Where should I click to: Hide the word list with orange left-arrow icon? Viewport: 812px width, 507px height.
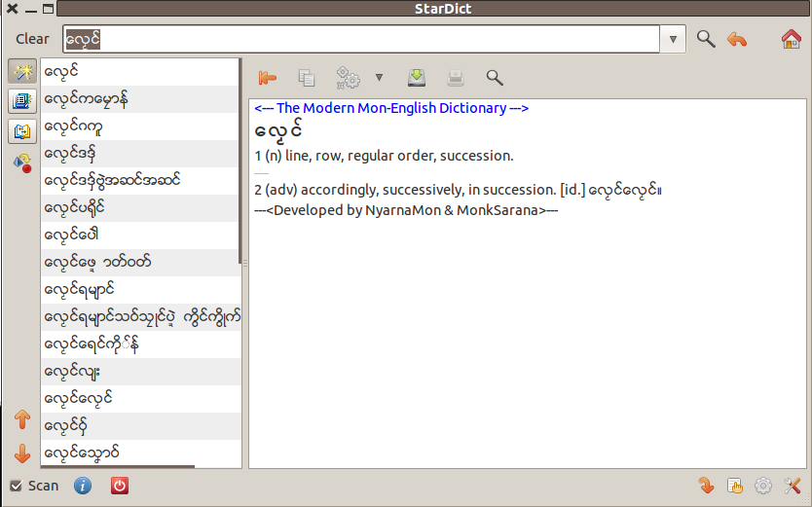267,77
